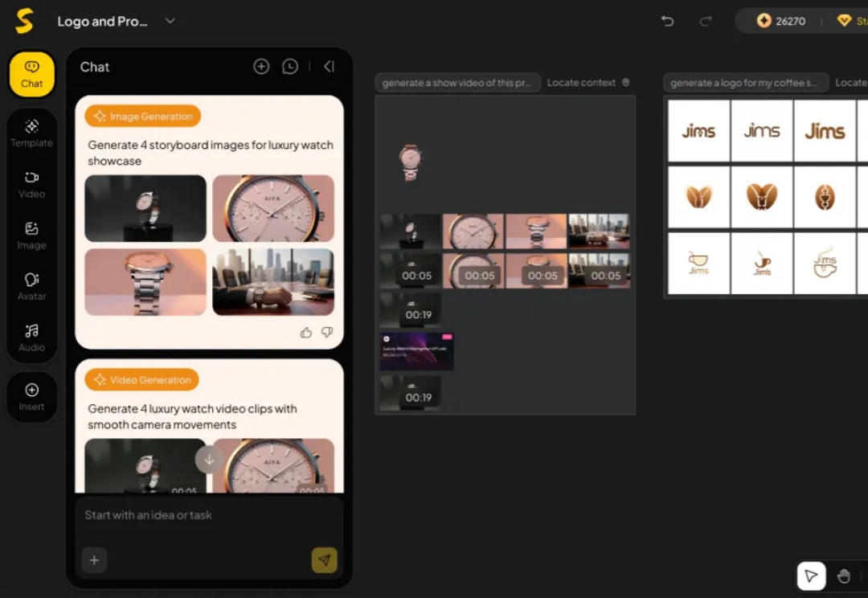Screen dimensions: 868x598
Task: Open chat history icon
Action: coord(290,67)
